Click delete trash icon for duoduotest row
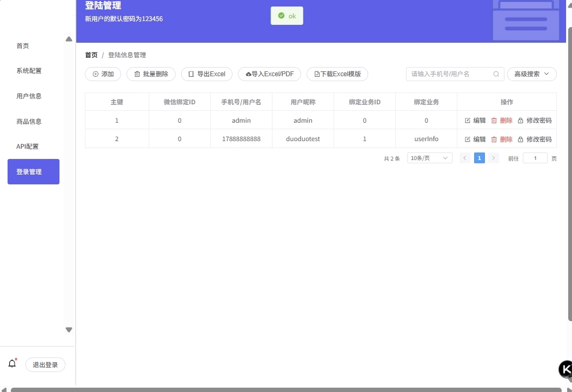 click(494, 139)
